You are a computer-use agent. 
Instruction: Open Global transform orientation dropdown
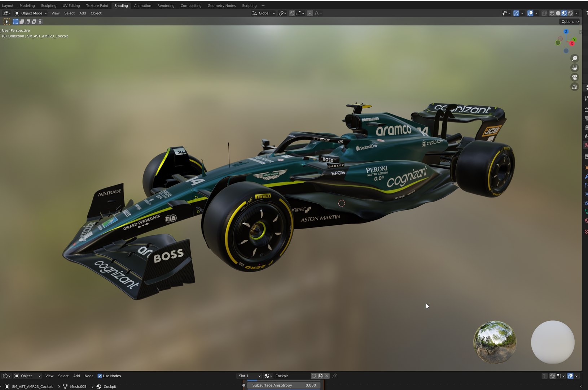(x=264, y=13)
